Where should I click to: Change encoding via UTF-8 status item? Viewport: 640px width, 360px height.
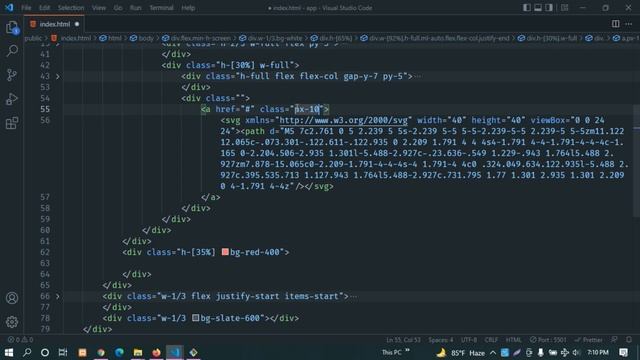tap(469, 340)
